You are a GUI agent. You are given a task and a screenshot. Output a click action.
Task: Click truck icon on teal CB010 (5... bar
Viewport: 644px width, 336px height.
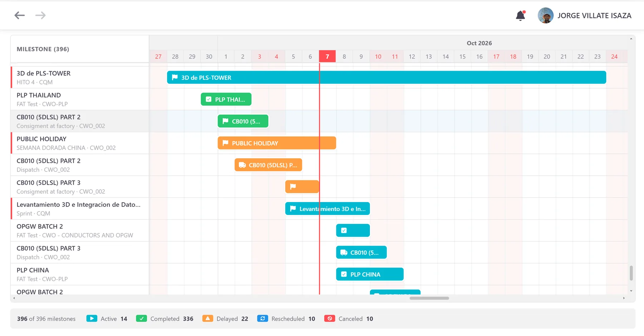click(344, 252)
